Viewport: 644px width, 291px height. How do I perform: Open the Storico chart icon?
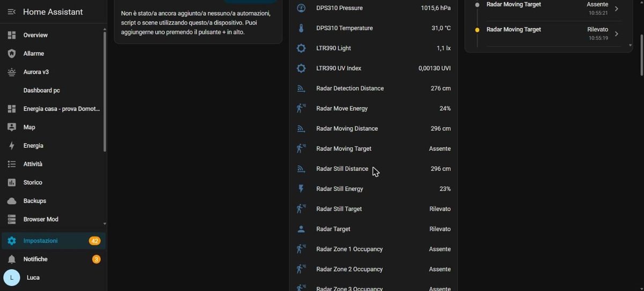12,183
